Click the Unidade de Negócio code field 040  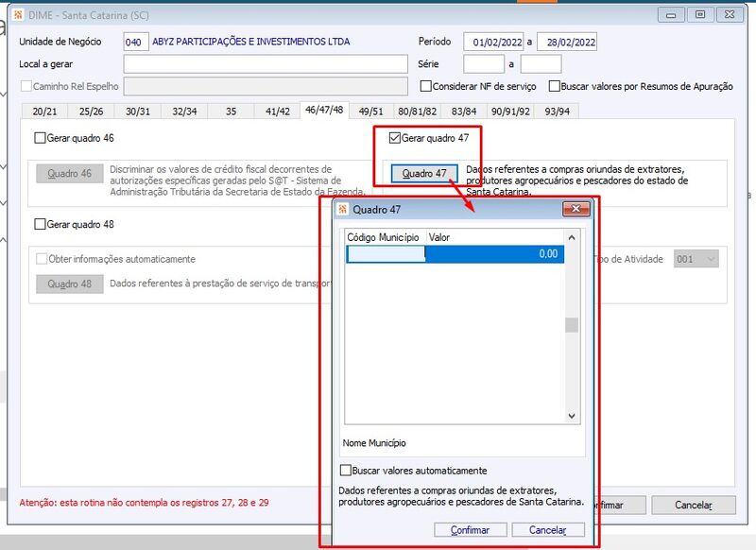coord(135,42)
